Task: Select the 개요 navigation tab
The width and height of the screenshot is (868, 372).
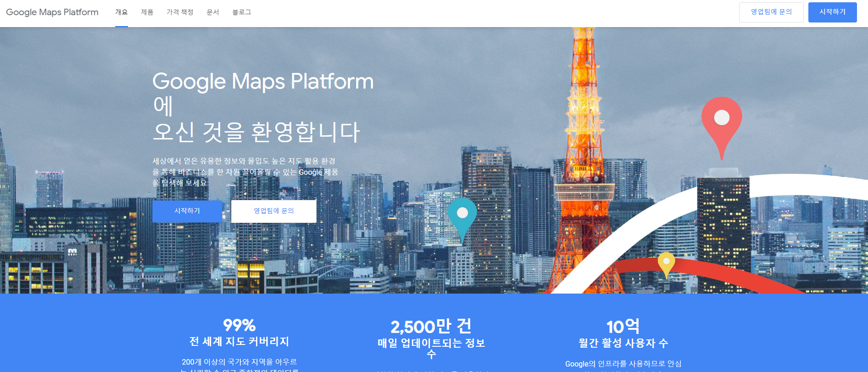Action: tap(122, 12)
